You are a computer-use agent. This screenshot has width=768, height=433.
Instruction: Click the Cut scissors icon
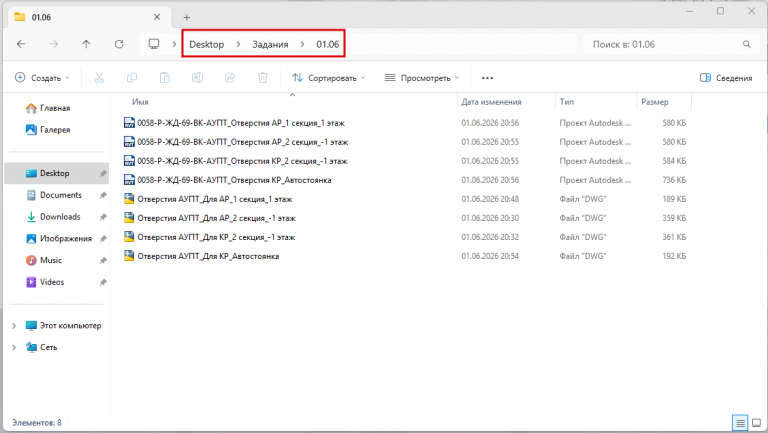[x=99, y=78]
